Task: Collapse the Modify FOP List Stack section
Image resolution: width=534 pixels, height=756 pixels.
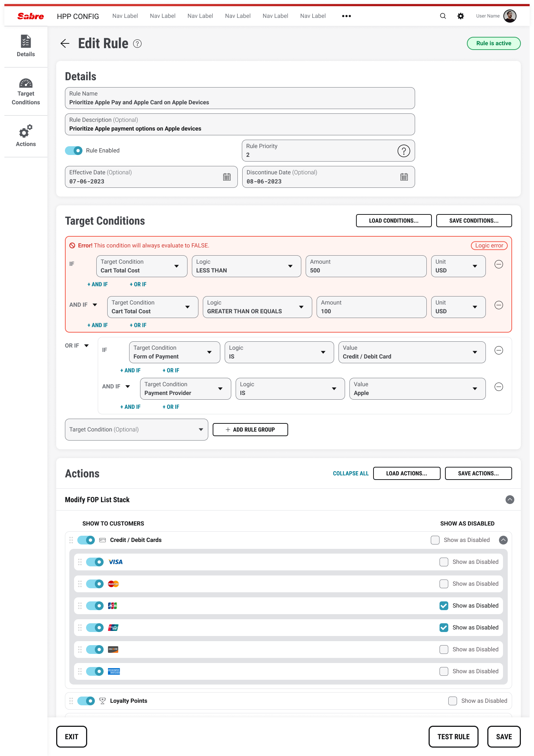Action: pyautogui.click(x=510, y=500)
